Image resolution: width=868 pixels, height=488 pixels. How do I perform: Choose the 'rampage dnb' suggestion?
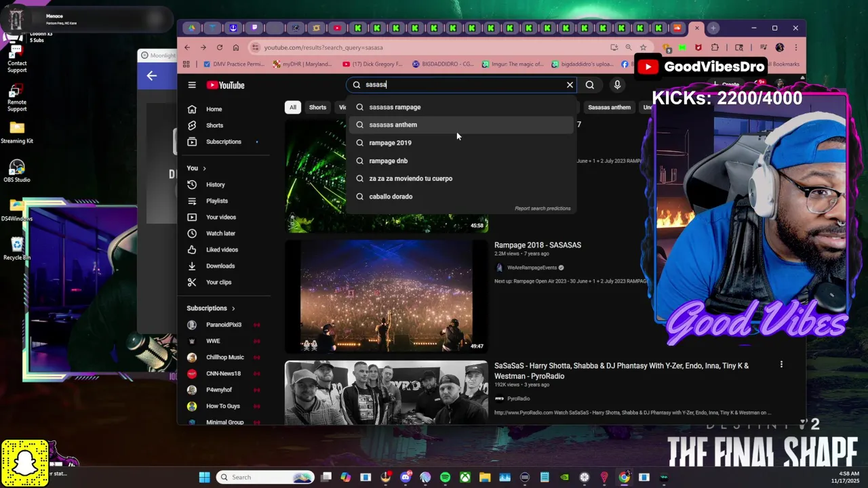click(x=461, y=161)
